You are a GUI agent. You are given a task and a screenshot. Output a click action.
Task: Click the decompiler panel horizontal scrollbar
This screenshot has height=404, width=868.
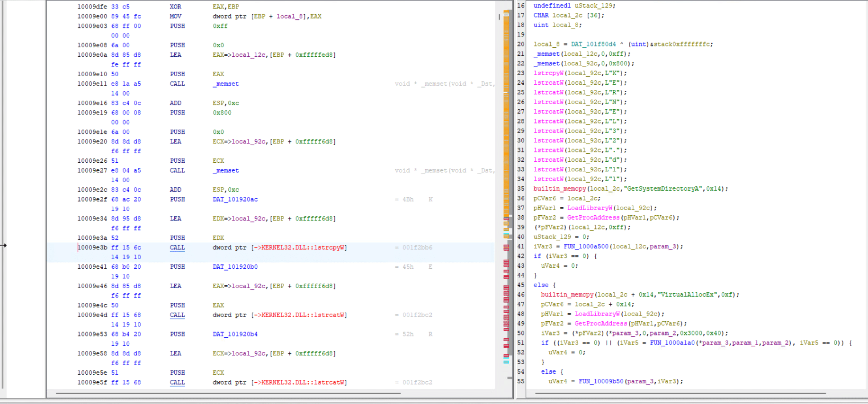point(680,393)
